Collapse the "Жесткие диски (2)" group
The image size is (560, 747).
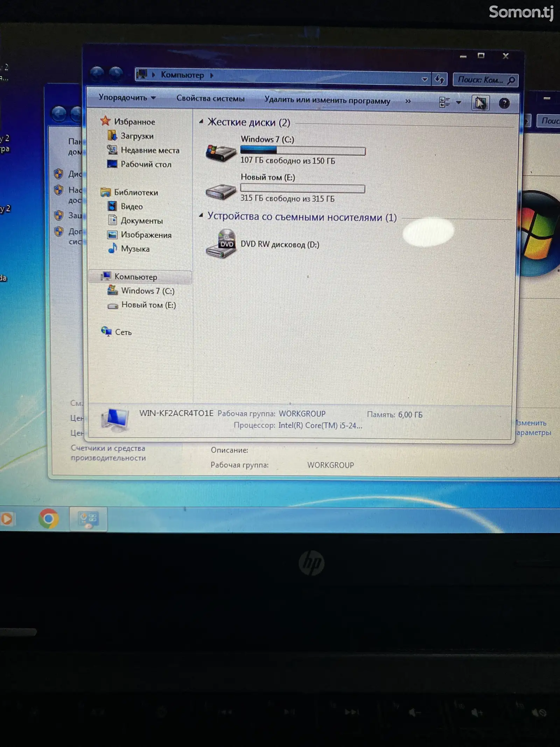[x=201, y=122]
